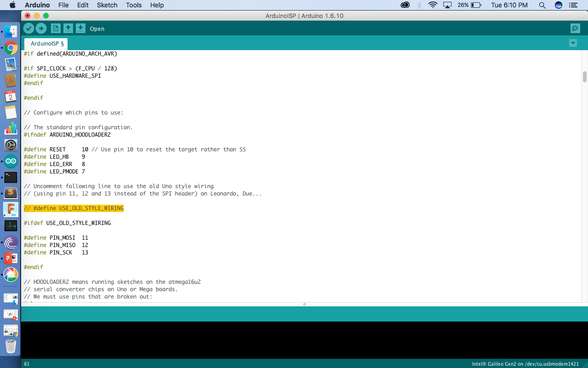Image resolution: width=588 pixels, height=368 pixels.
Task: Click the clock showing Tue 6:10 PM
Action: point(509,5)
